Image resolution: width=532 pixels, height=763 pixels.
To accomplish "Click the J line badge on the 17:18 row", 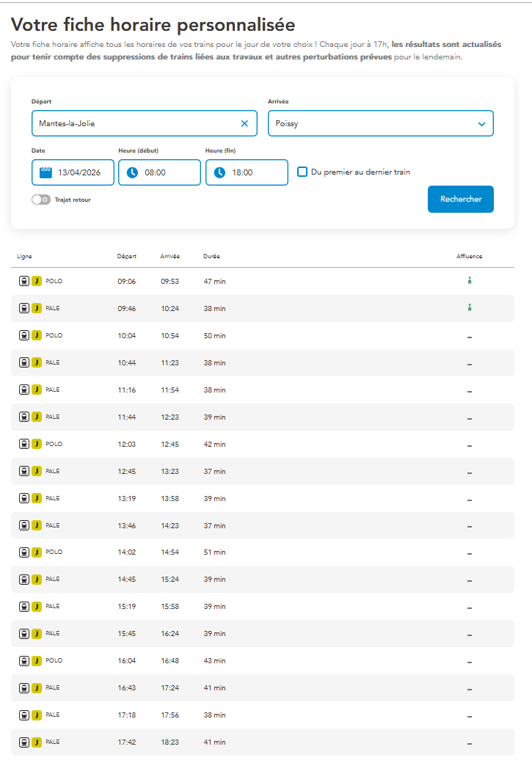I will click(x=37, y=715).
